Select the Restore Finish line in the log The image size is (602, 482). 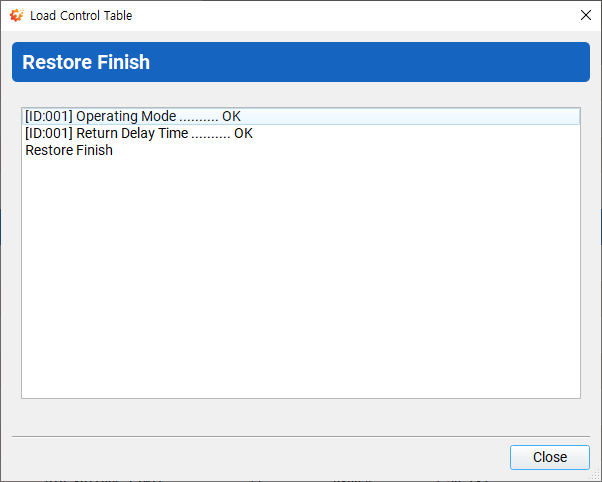pyautogui.click(x=301, y=150)
